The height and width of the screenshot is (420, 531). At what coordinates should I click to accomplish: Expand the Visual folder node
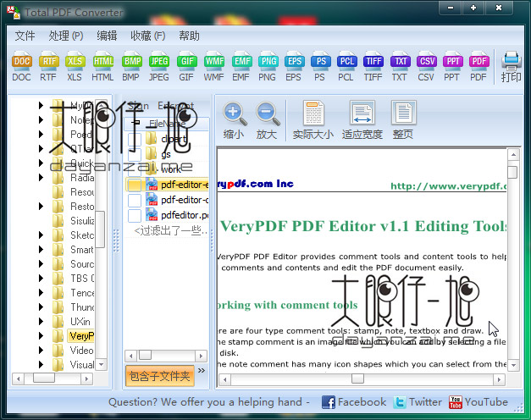[x=41, y=364]
